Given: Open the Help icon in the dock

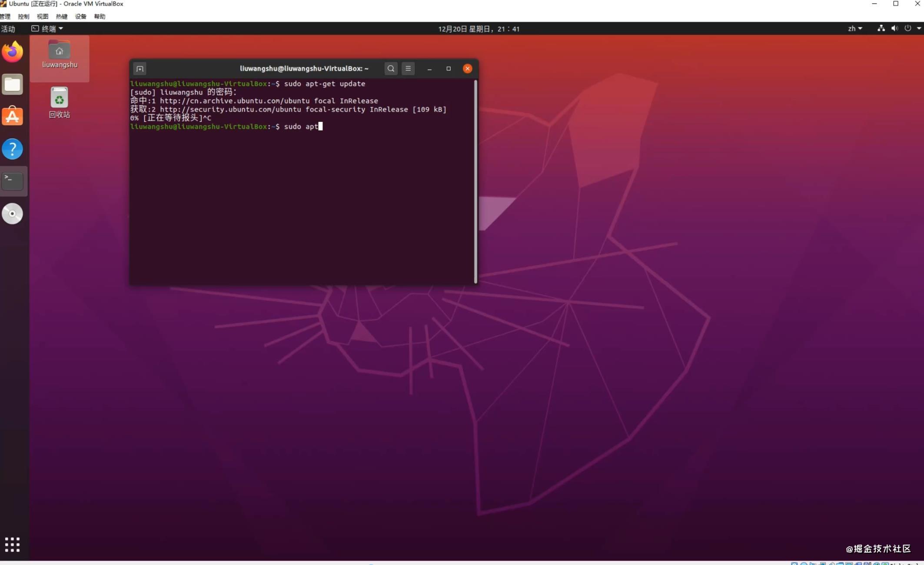Looking at the screenshot, I should [x=13, y=149].
